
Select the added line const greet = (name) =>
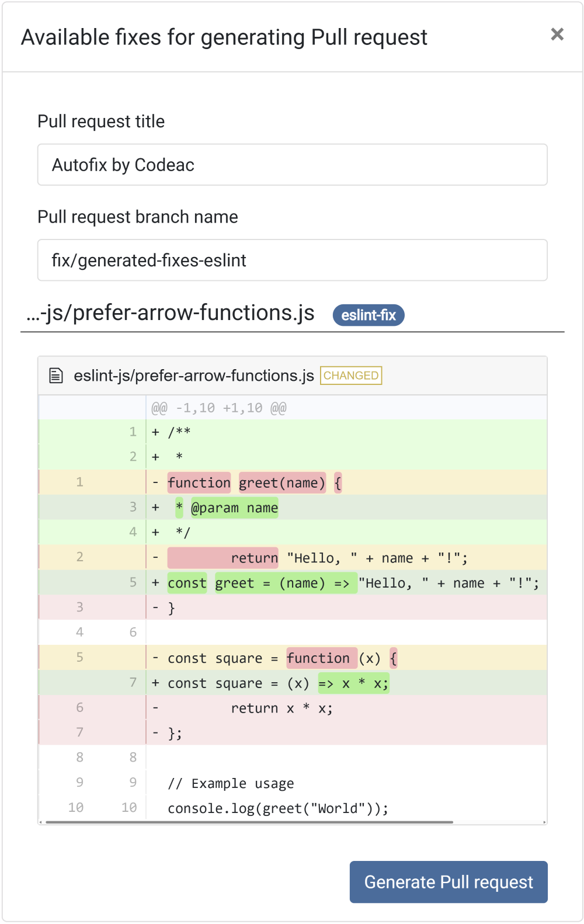[293, 583]
